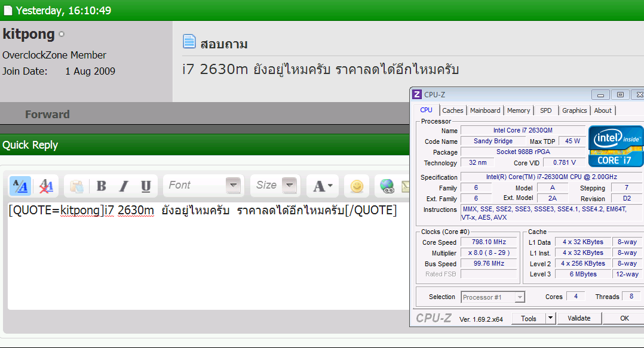Open the text color dropdown
The width and height of the screenshot is (644, 348).
(323, 186)
